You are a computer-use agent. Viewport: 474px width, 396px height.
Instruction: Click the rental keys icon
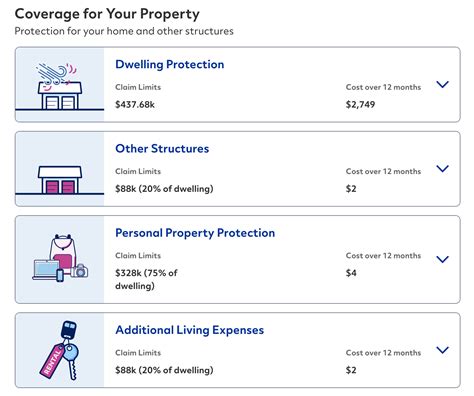click(x=60, y=351)
